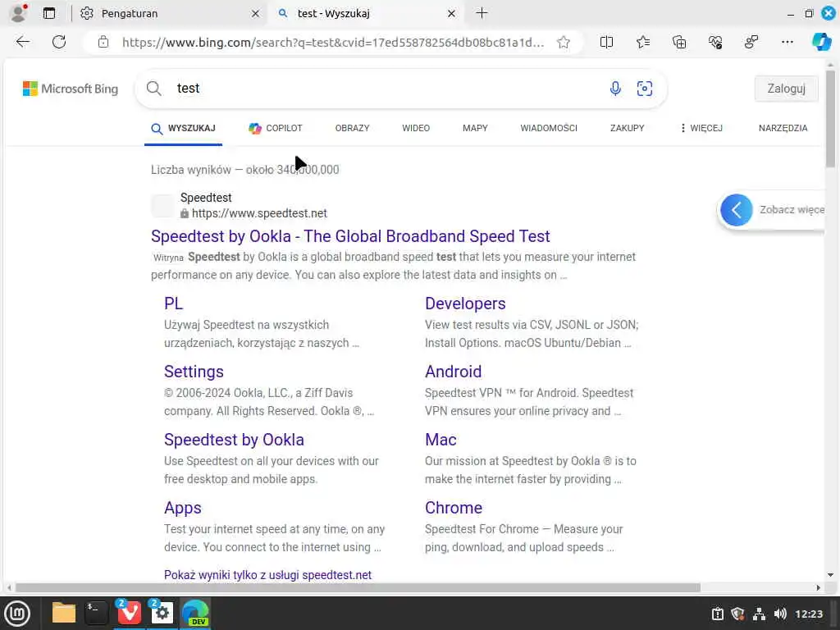Open the tab actions menu icon
This screenshot has height=630, width=840.
[49, 13]
